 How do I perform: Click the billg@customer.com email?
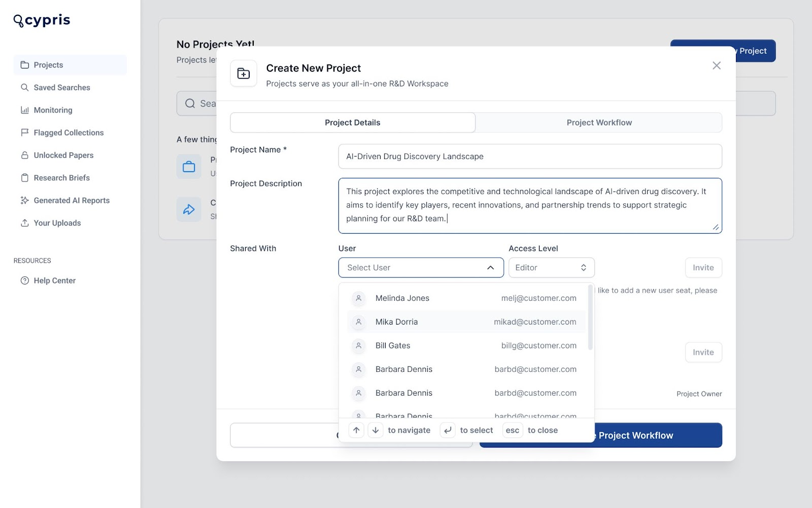(538, 345)
